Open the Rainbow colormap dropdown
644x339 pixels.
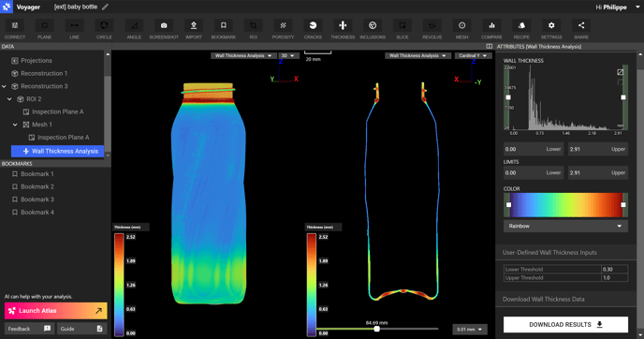point(565,226)
